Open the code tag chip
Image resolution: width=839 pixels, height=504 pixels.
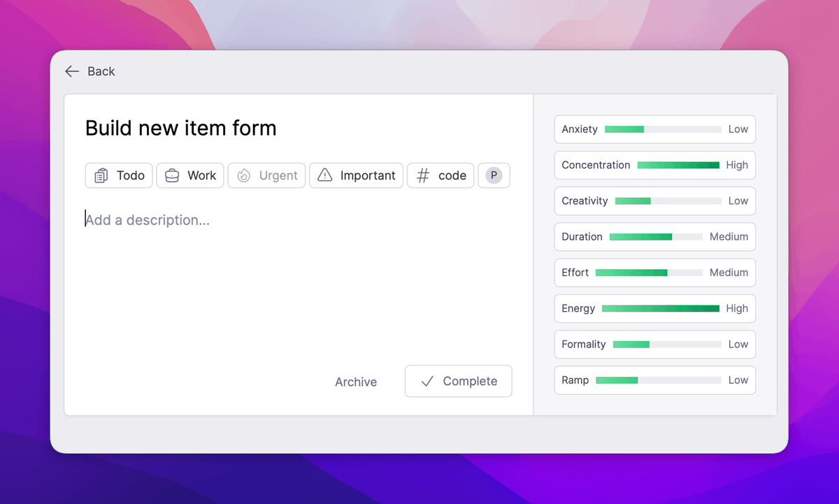441,175
